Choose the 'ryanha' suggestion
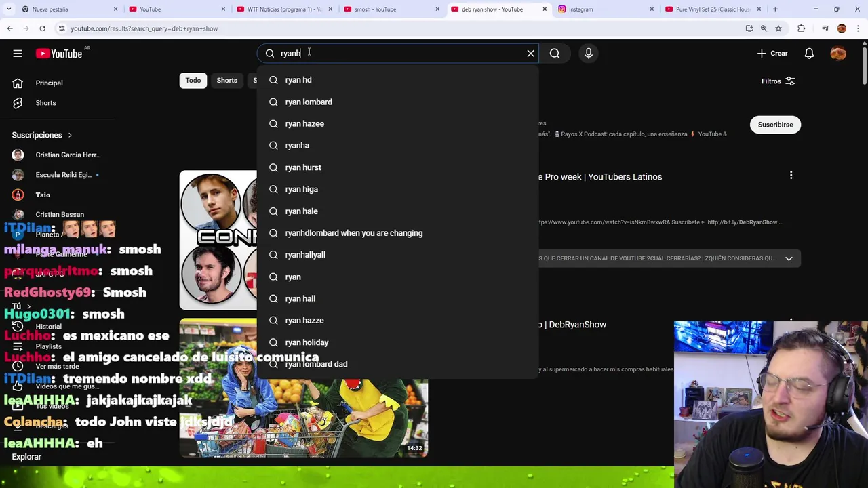This screenshot has width=868, height=488. [397, 146]
